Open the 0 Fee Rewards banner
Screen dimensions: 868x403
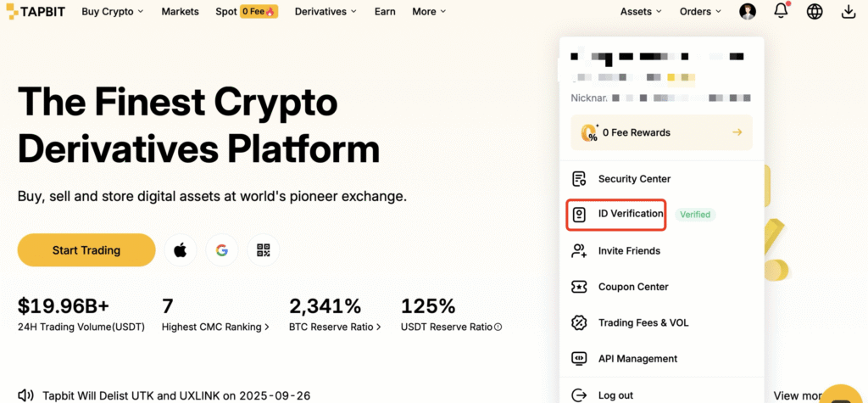[x=661, y=132]
